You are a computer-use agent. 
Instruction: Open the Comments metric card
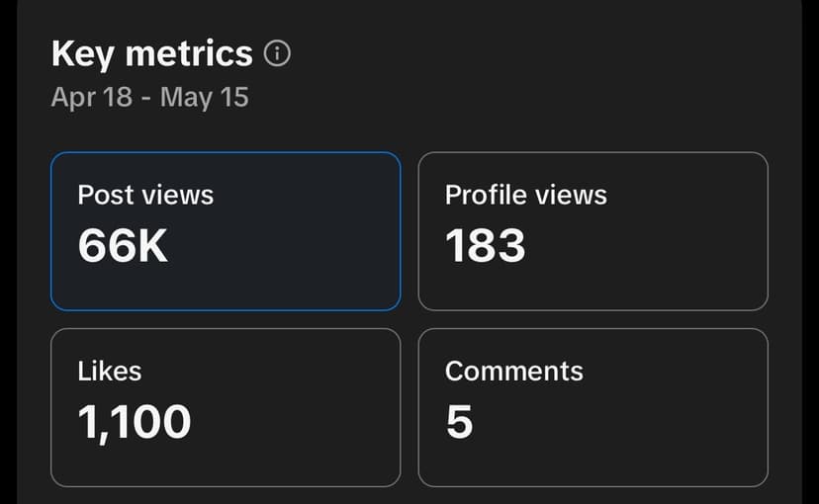pyautogui.click(x=592, y=407)
